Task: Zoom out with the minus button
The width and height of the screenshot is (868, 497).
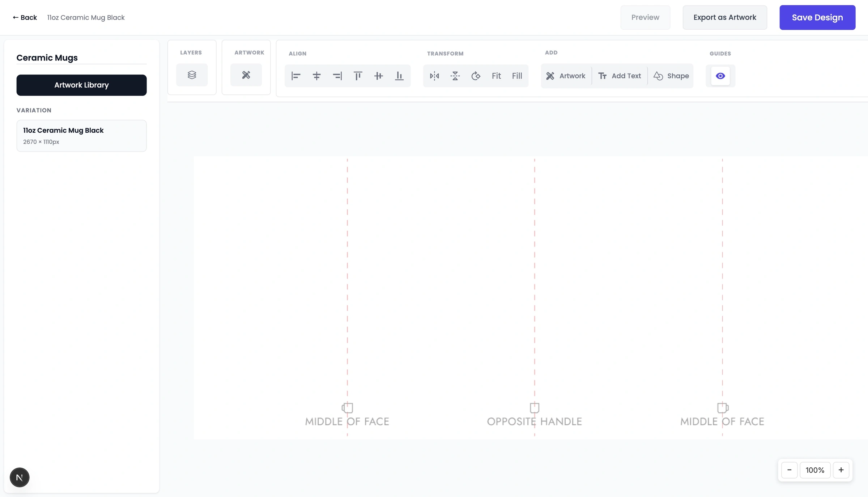Action: [789, 470]
